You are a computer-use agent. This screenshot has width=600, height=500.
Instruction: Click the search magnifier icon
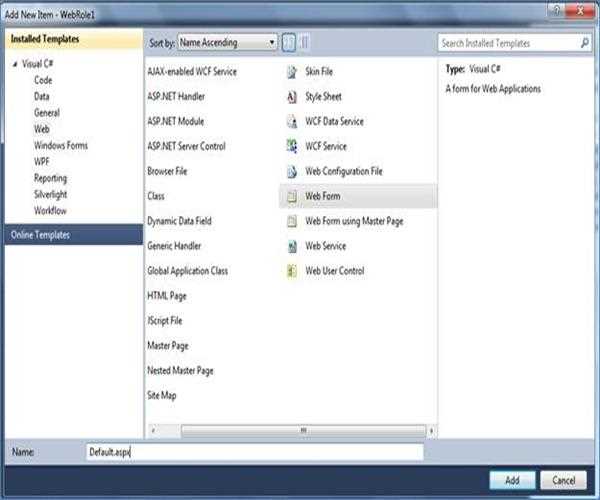pyautogui.click(x=584, y=43)
